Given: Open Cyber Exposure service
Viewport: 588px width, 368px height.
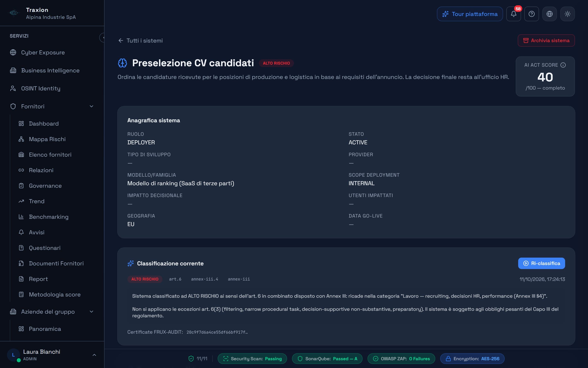Looking at the screenshot, I should [x=52, y=52].
